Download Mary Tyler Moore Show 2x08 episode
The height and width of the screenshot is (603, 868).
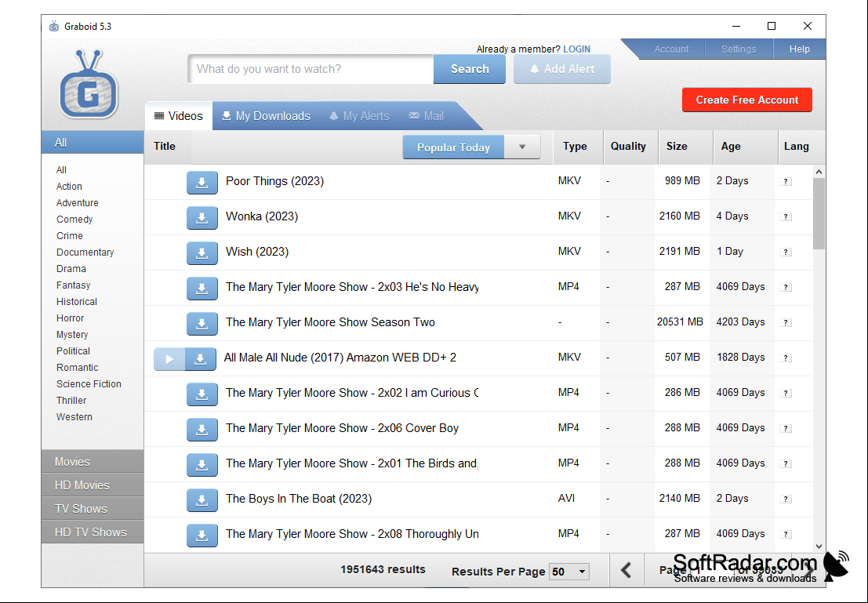coord(202,536)
